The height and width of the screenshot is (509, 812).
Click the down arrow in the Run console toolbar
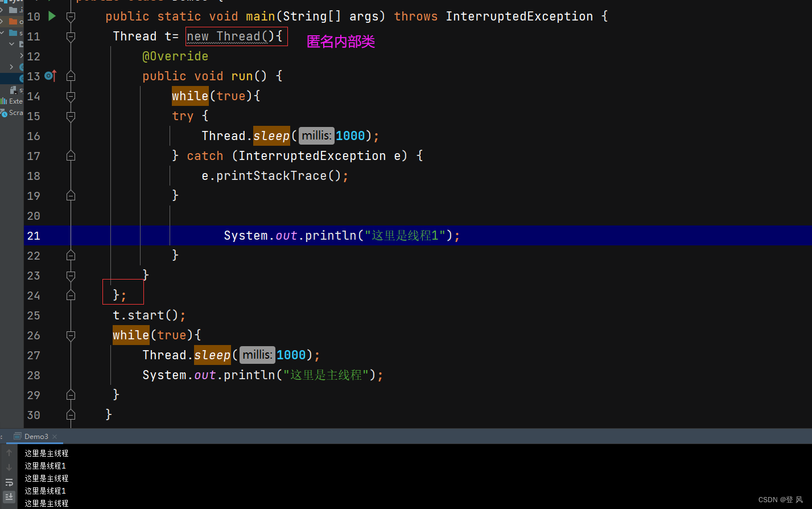click(9, 467)
